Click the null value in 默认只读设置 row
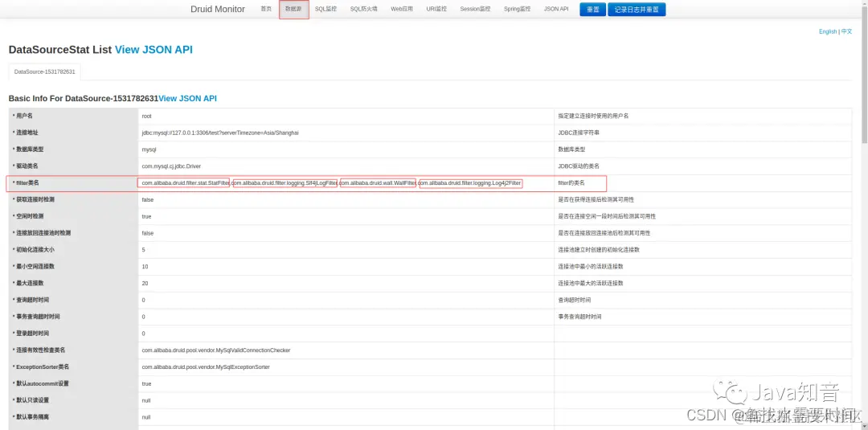868x430 pixels. pyautogui.click(x=146, y=400)
